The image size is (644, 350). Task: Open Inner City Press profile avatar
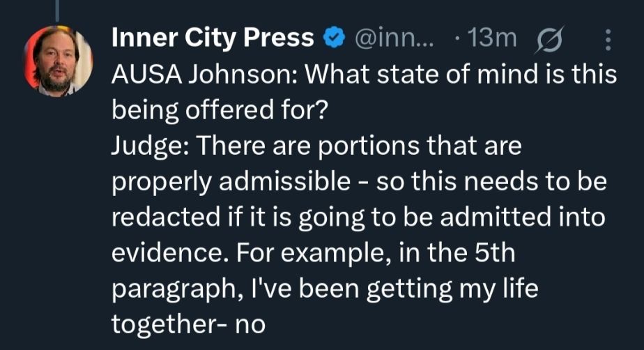(59, 61)
